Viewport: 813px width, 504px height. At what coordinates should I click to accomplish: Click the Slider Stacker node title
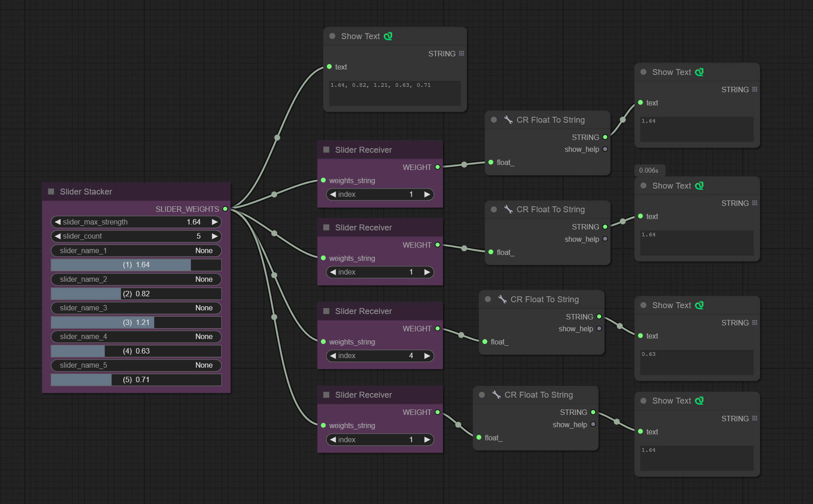(86, 192)
